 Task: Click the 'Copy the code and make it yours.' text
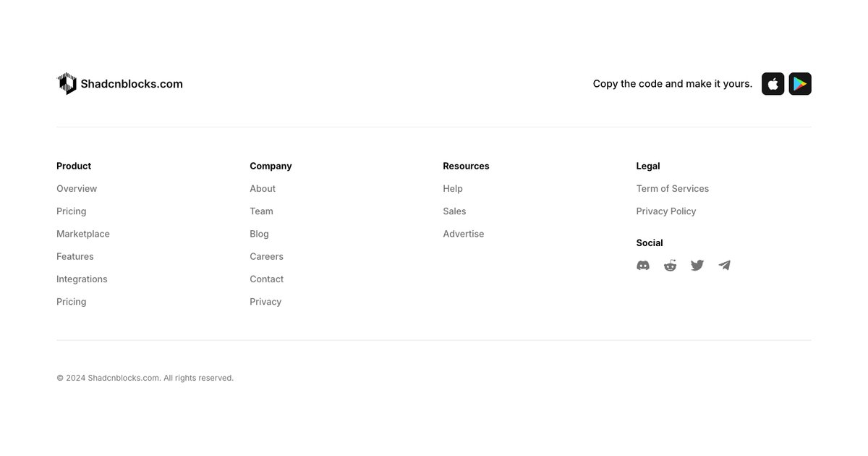coord(673,84)
